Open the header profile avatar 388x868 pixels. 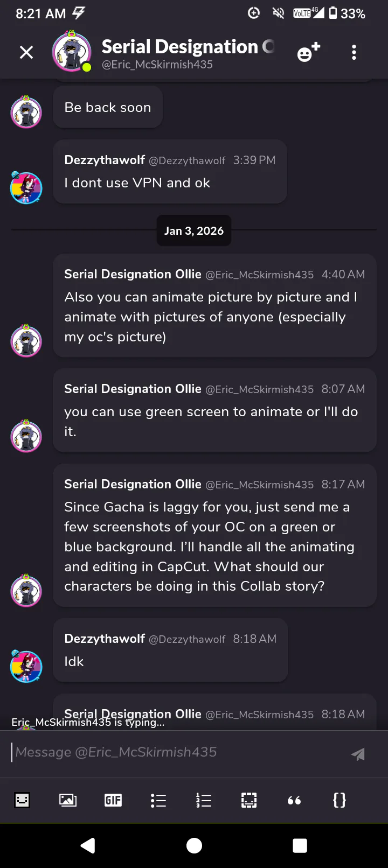[x=71, y=52]
